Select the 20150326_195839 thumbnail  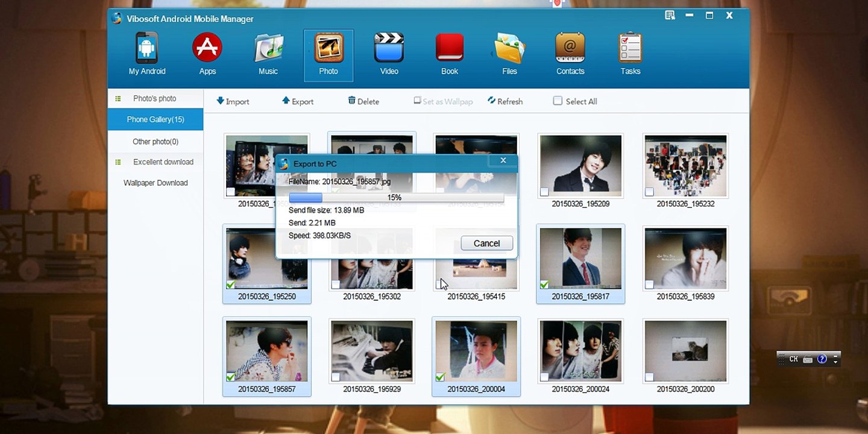pos(685,259)
